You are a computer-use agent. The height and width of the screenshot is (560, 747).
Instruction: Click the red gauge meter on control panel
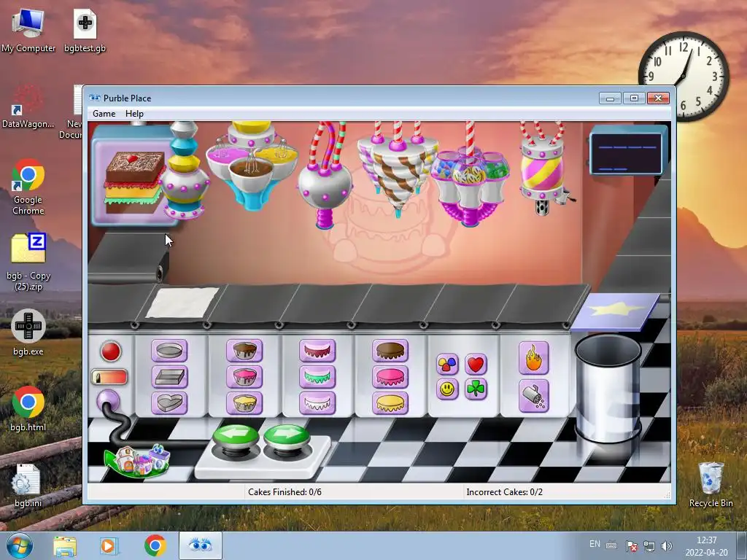click(x=109, y=377)
